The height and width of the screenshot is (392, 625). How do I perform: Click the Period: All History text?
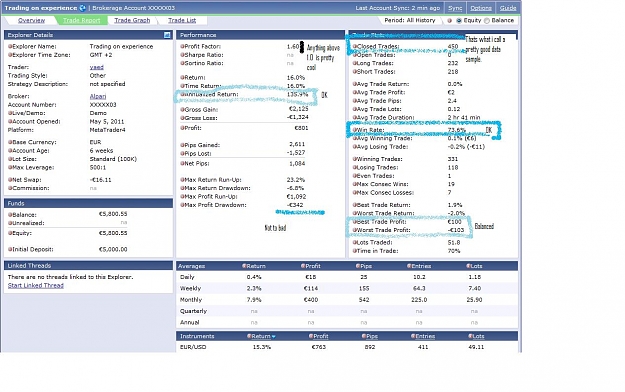tap(409, 20)
